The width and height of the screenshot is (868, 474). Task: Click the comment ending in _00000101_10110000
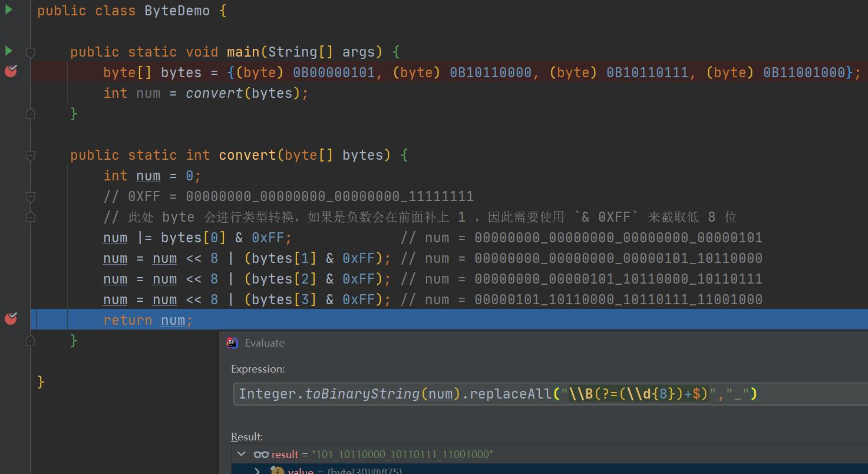[582, 258]
